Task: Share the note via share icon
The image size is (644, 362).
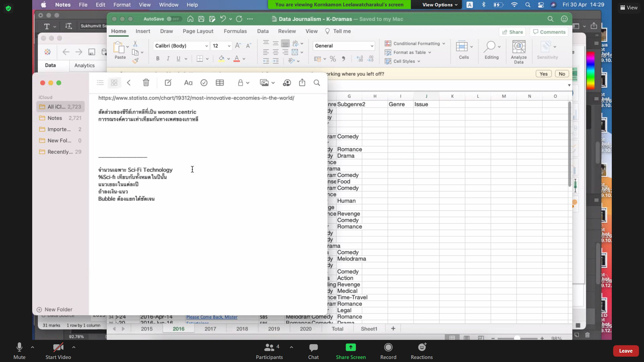Action: pyautogui.click(x=302, y=82)
